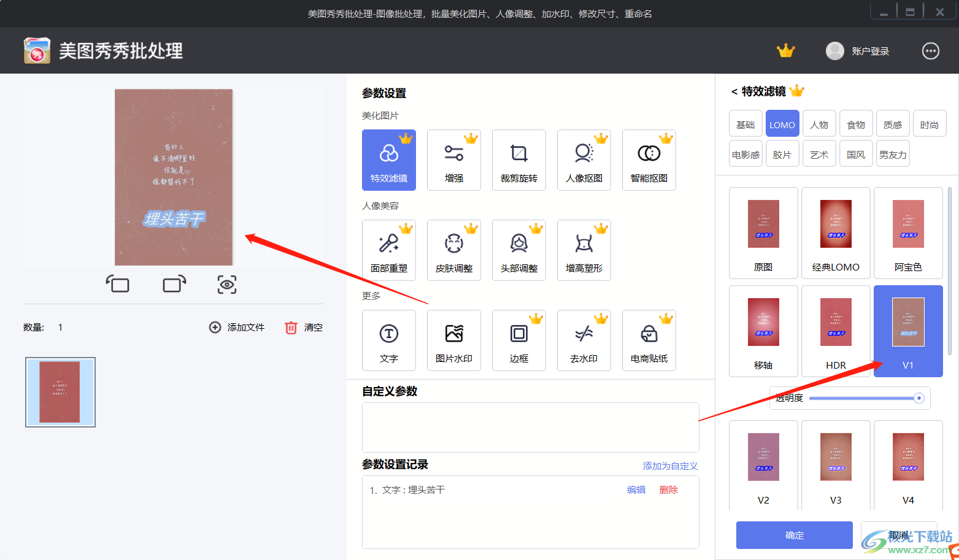Click the rotate right icon under the preview
This screenshot has height=560, width=959.
point(174,284)
